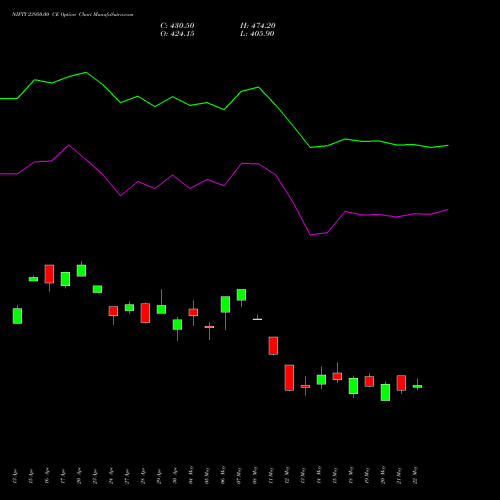Click the 21 May date label
This screenshot has width=500, height=500.
click(x=399, y=475)
